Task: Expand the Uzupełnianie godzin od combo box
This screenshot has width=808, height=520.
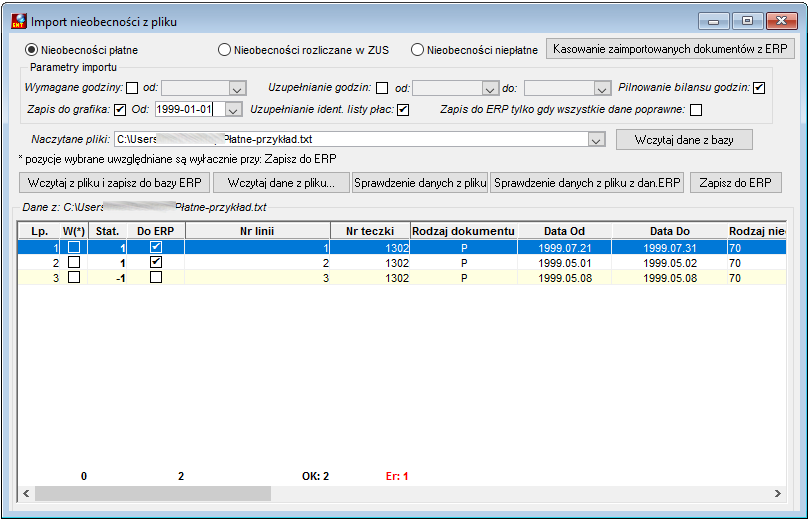Action: click(x=490, y=89)
